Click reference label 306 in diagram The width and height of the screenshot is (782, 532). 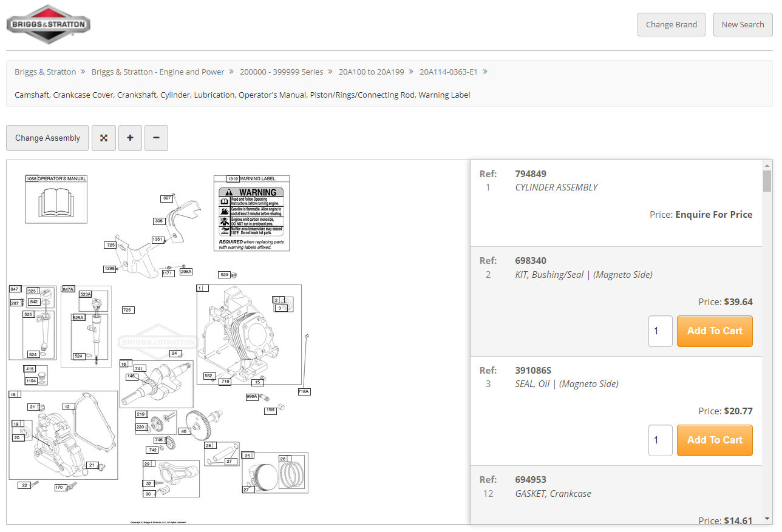(x=158, y=221)
